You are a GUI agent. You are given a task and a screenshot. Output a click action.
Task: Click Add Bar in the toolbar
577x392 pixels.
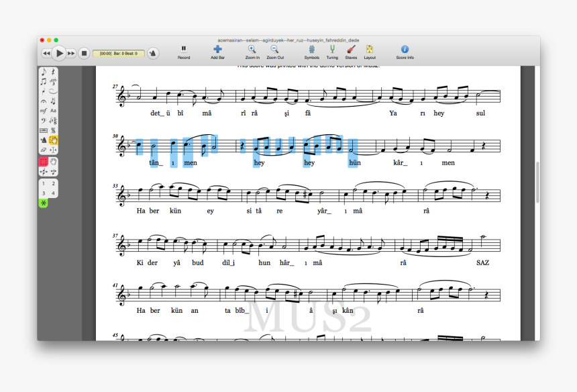coord(217,52)
